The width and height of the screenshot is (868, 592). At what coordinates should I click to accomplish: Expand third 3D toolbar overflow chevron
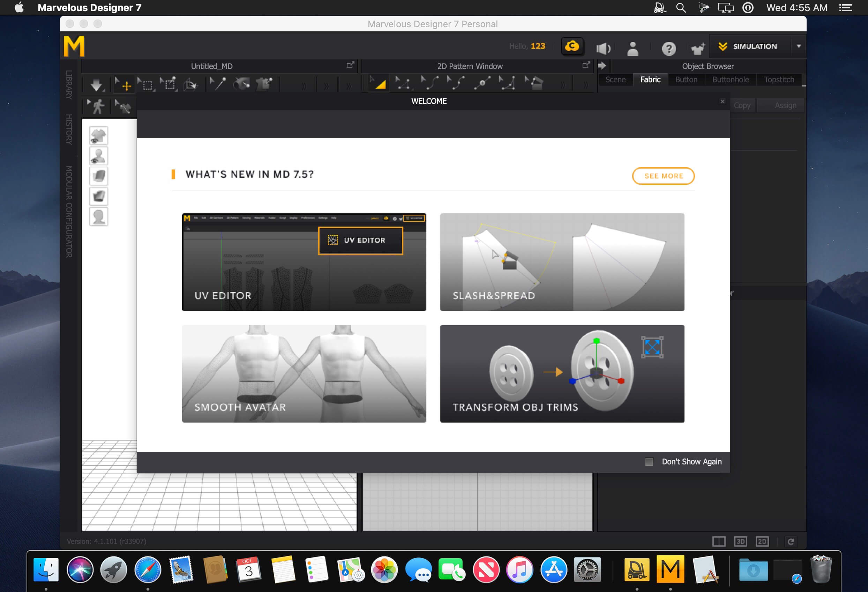(349, 86)
